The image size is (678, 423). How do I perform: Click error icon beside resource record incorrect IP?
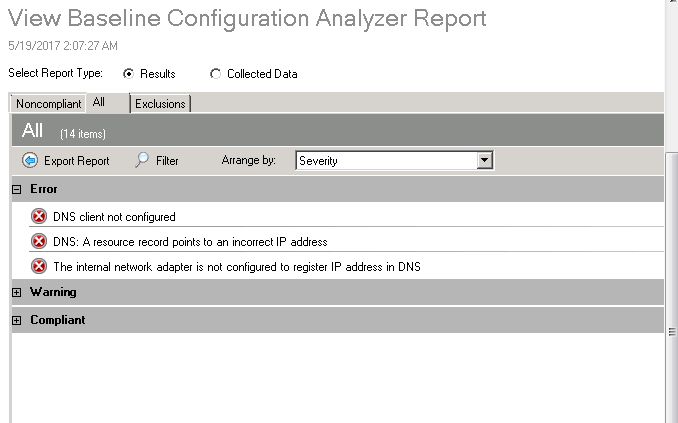(x=39, y=241)
